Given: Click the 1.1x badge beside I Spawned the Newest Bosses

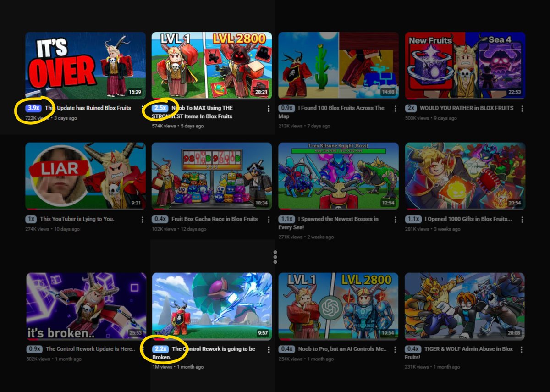Looking at the screenshot, I should pyautogui.click(x=286, y=219).
